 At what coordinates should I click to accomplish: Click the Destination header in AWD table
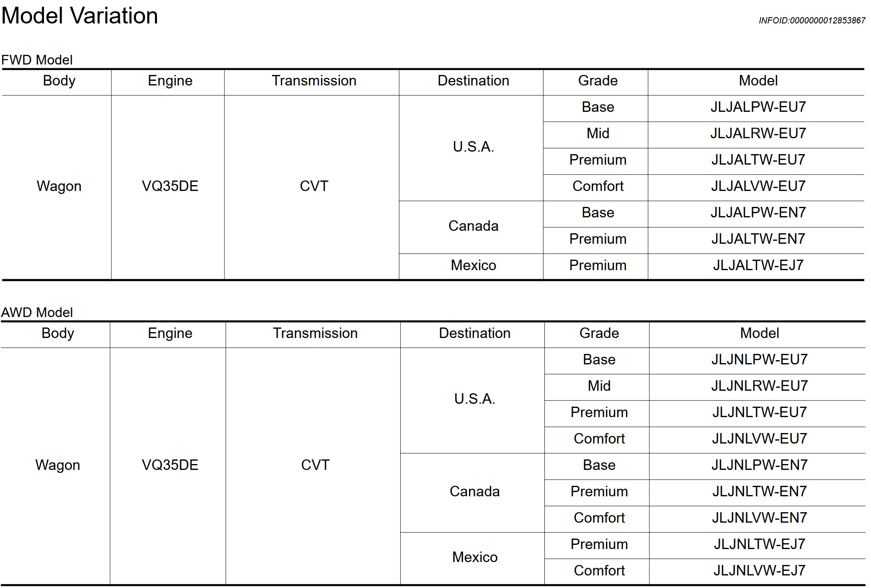click(x=474, y=333)
